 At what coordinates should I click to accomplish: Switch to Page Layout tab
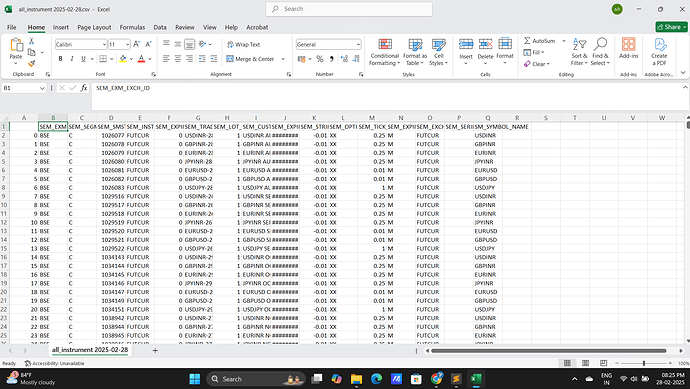94,27
